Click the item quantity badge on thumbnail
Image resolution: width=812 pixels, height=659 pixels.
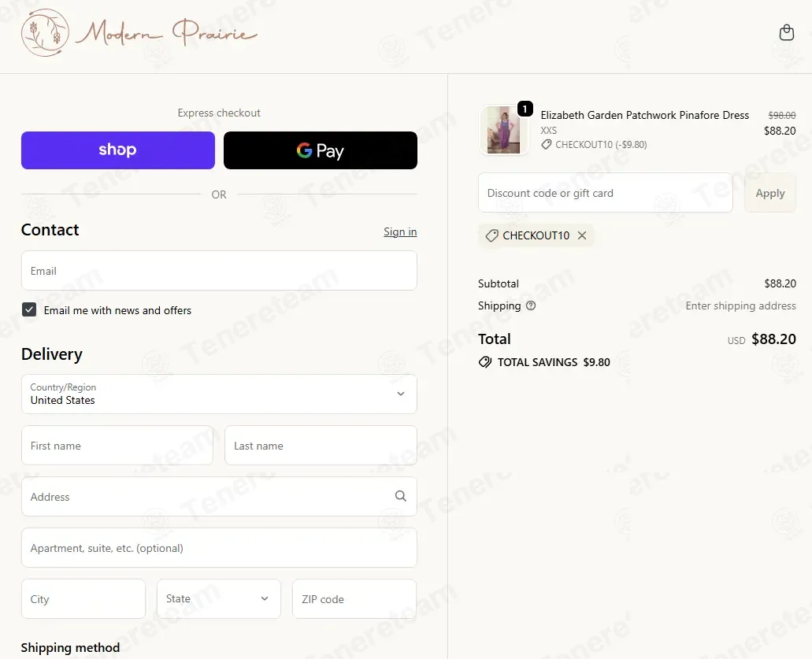(525, 109)
